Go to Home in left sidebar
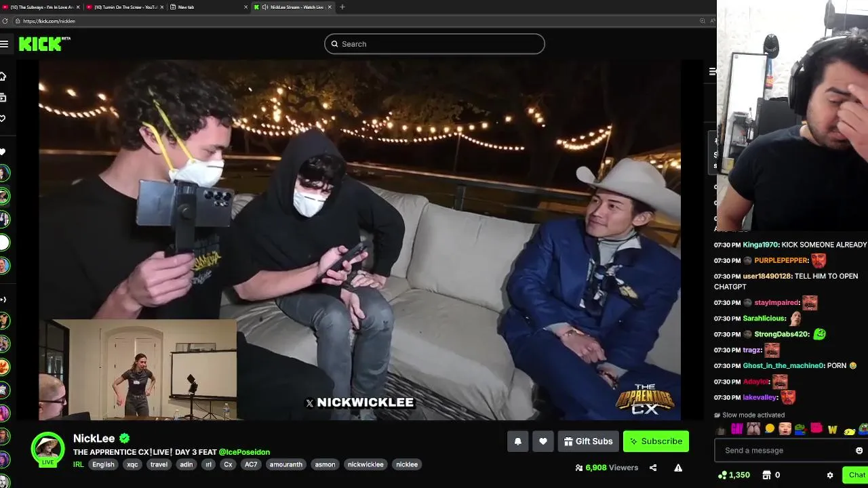868x488 pixels. [3, 76]
